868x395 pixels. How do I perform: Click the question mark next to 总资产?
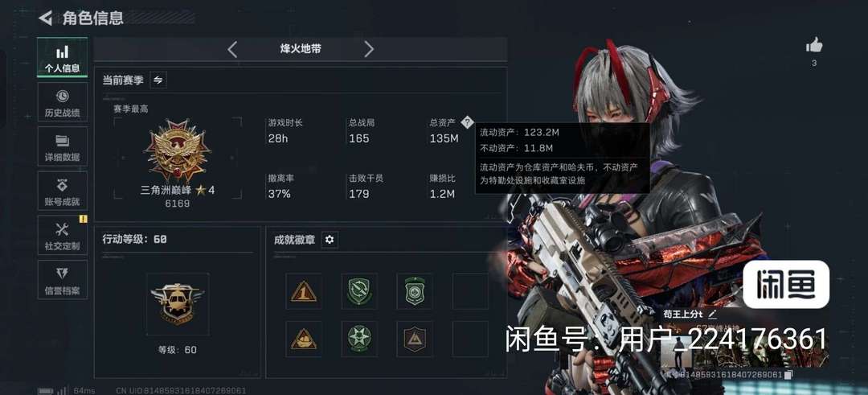467,122
